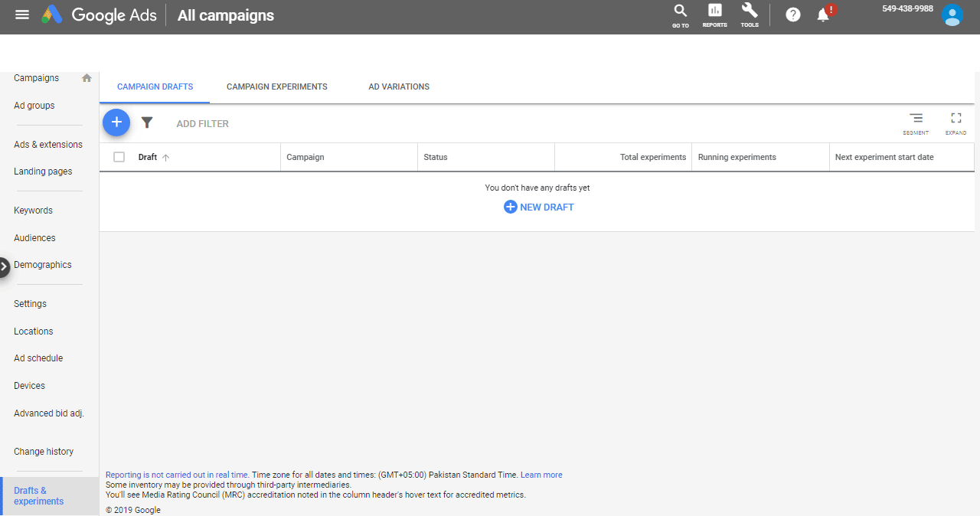Click the Add Filter field
980x516 pixels.
(x=203, y=123)
